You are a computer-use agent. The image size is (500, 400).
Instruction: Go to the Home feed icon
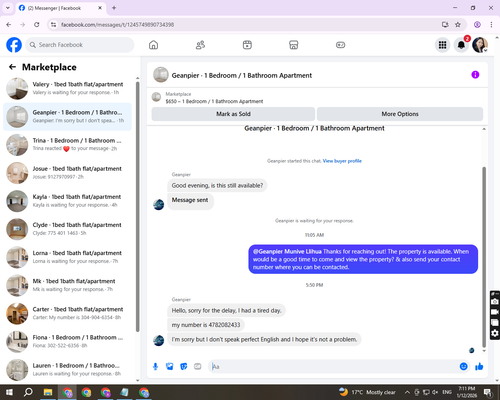(x=153, y=45)
